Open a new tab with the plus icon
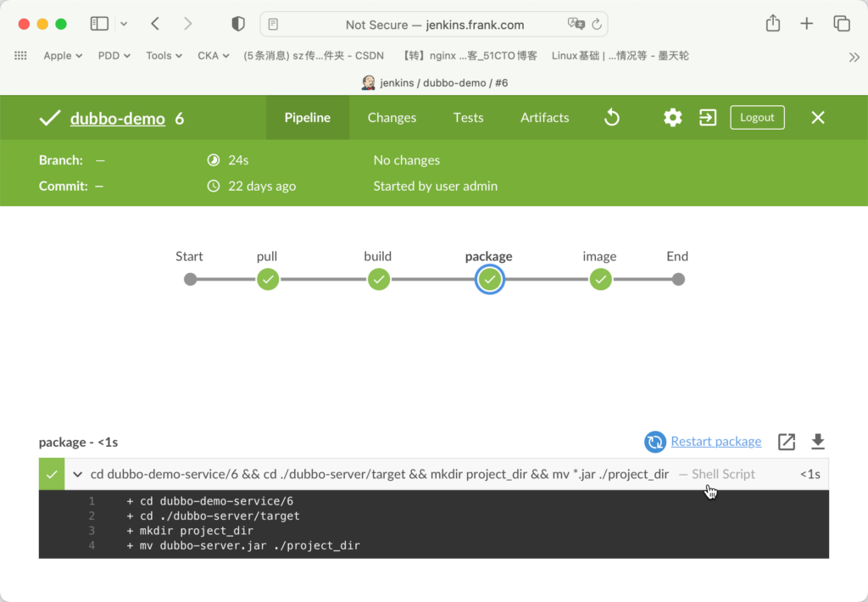Viewport: 868px width, 602px height. 807,23
